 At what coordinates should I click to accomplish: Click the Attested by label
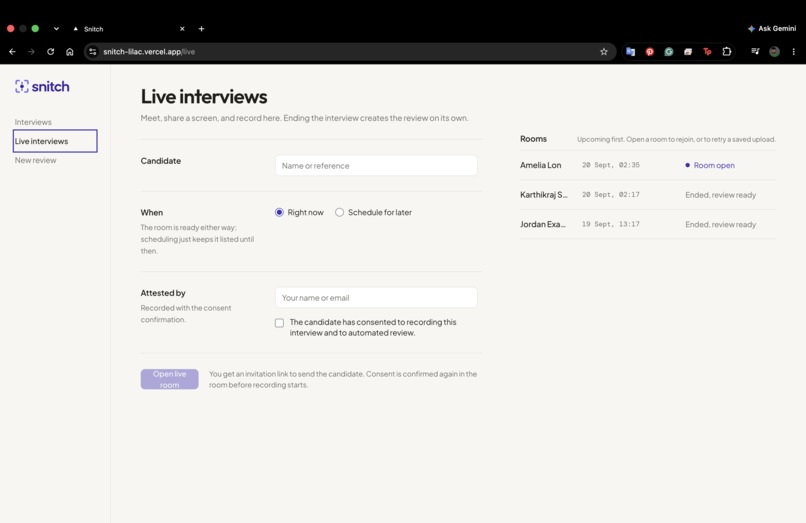tap(163, 293)
